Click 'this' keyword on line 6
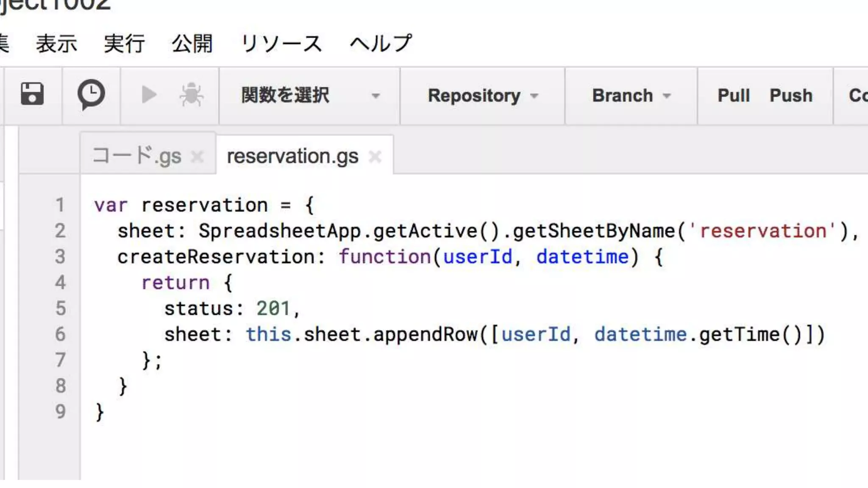Screen dimensions: 868x488 (x=269, y=335)
